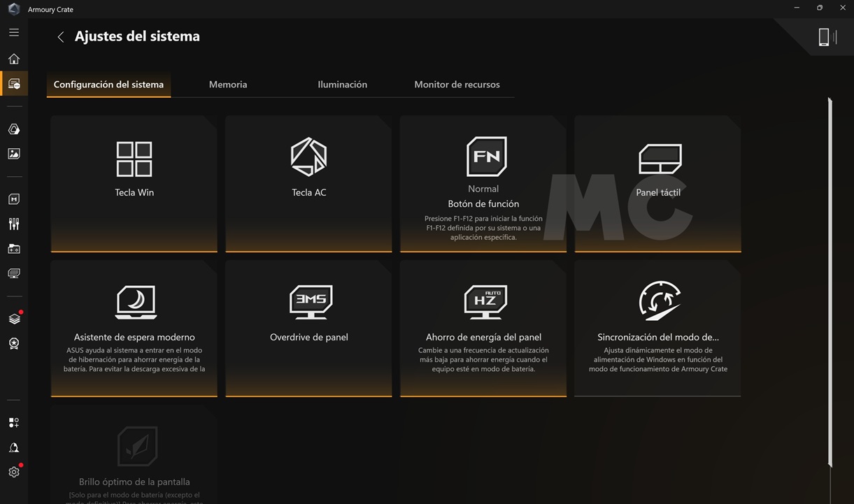Open Aura Sync from the sidebar

(x=14, y=129)
